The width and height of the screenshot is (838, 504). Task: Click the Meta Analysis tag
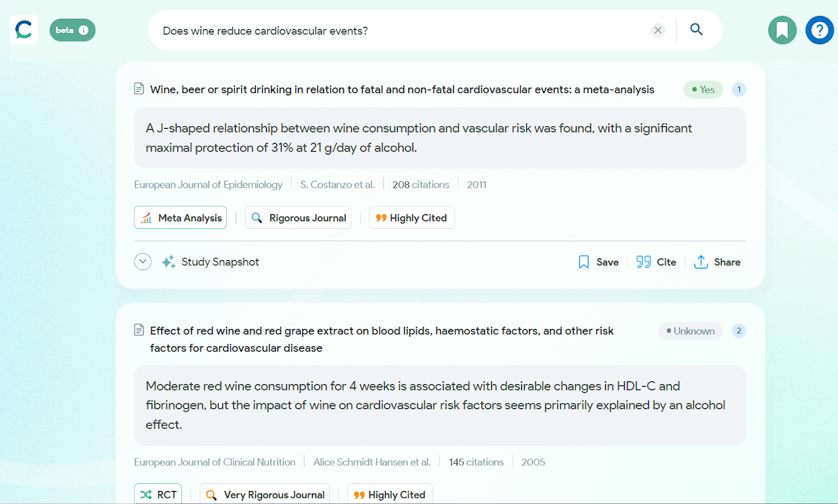pos(181,218)
